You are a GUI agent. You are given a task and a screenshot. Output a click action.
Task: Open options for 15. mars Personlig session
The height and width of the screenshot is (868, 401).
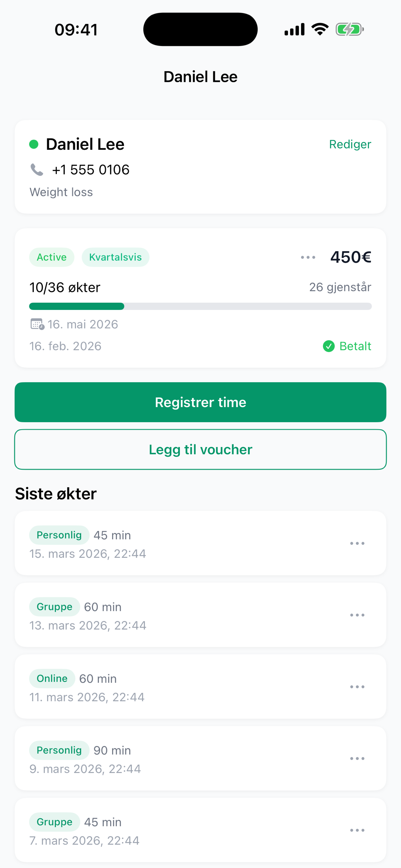[357, 543]
